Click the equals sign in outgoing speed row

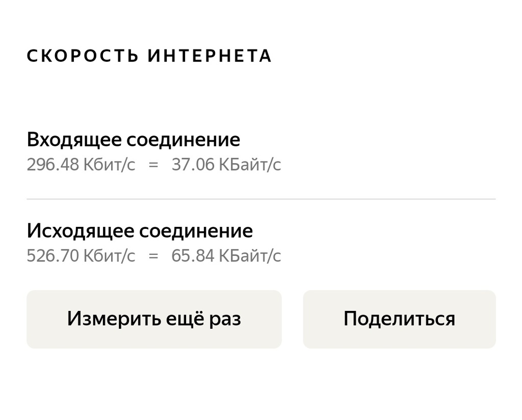[x=154, y=255]
